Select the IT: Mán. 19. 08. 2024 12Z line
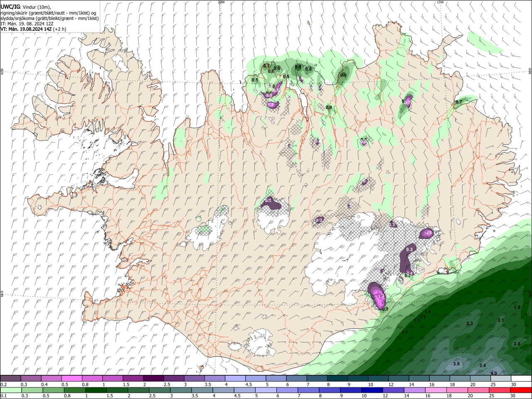The image size is (532, 399). 27,24
